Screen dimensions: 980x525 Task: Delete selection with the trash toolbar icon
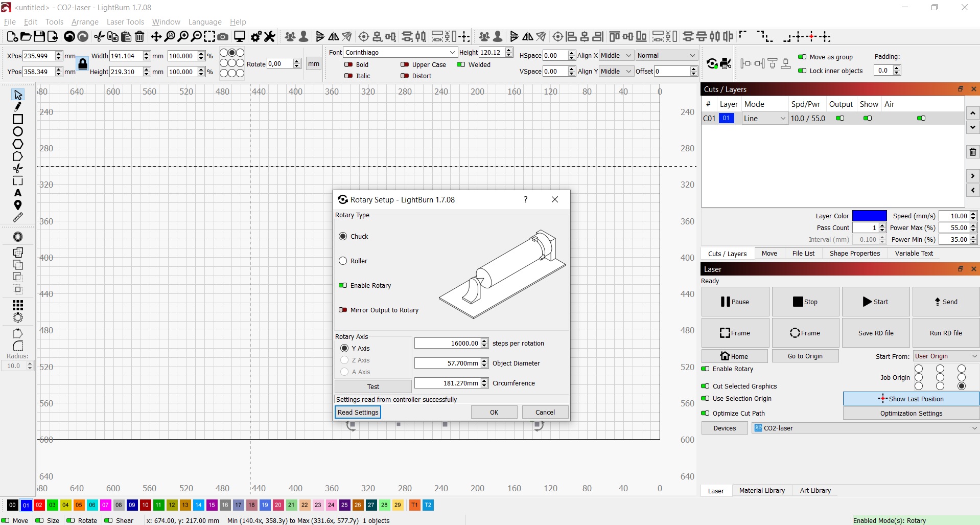coord(139,37)
